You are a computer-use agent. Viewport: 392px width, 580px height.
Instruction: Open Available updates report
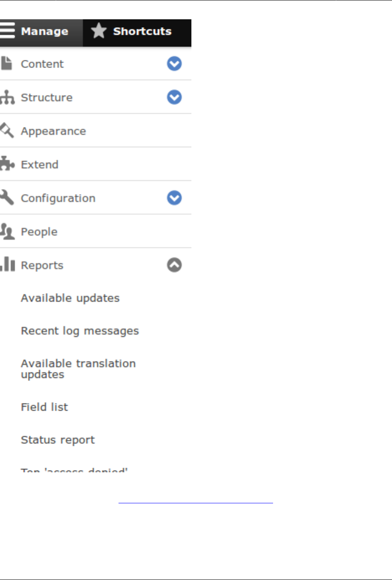tap(70, 298)
